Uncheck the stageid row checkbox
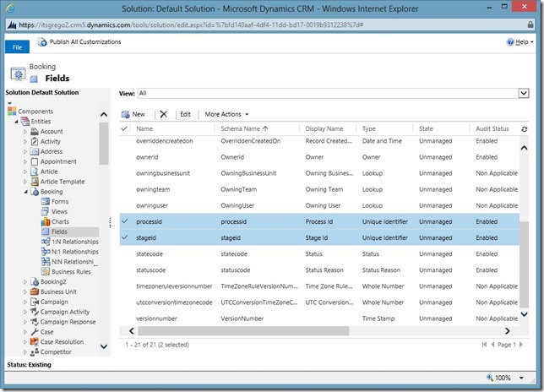Screen dimensions: 544x392 125,238
